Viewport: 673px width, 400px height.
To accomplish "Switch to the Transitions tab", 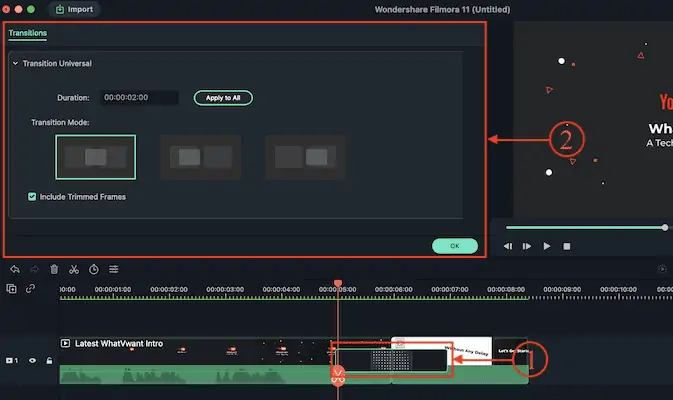I will (x=27, y=33).
